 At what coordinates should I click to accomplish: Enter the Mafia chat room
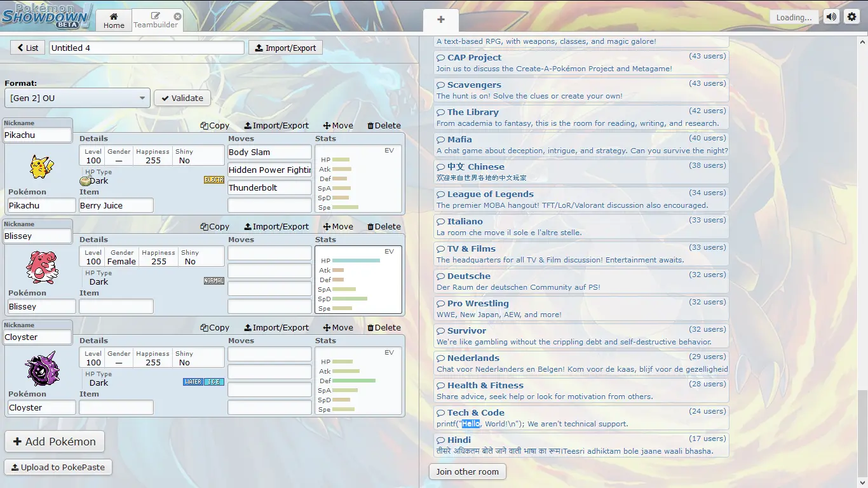point(581,145)
